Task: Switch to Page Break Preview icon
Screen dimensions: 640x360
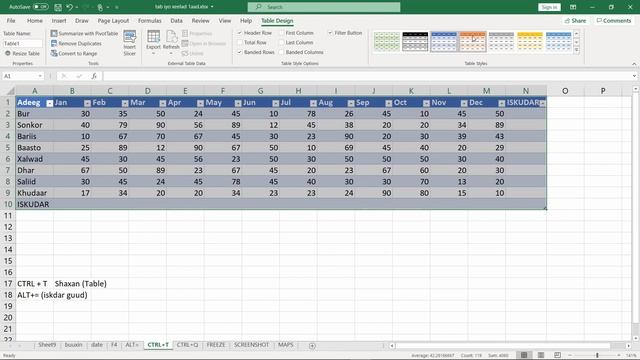Action: tap(557, 355)
